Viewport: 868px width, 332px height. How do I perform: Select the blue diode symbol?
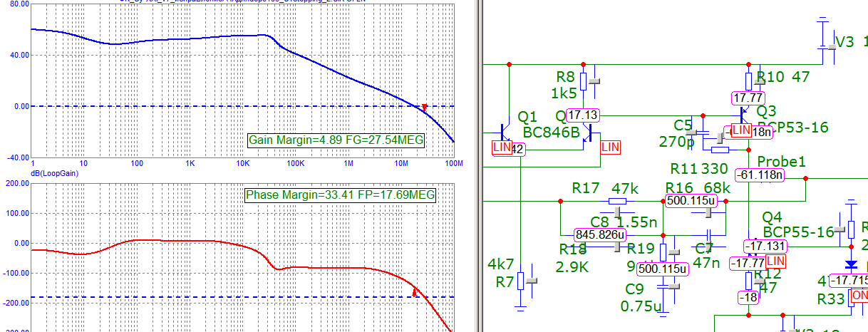pyautogui.click(x=851, y=265)
